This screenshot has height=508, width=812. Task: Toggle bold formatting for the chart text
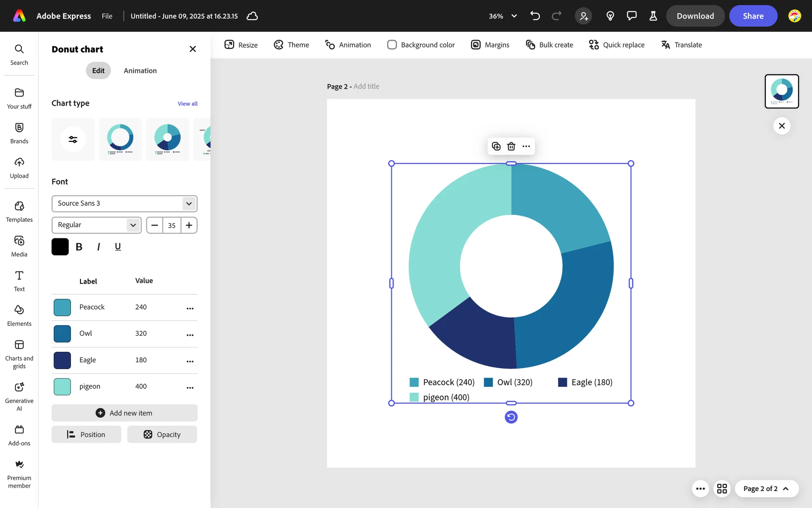(x=79, y=247)
